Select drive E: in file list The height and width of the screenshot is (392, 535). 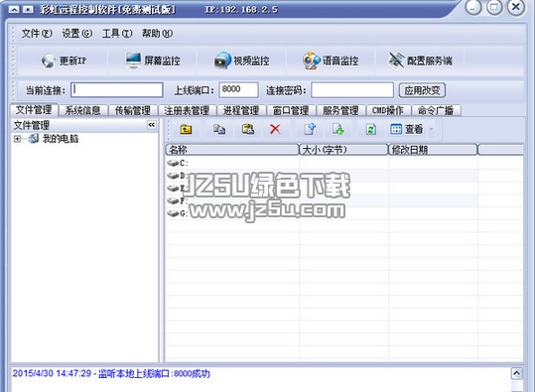pyautogui.click(x=177, y=188)
